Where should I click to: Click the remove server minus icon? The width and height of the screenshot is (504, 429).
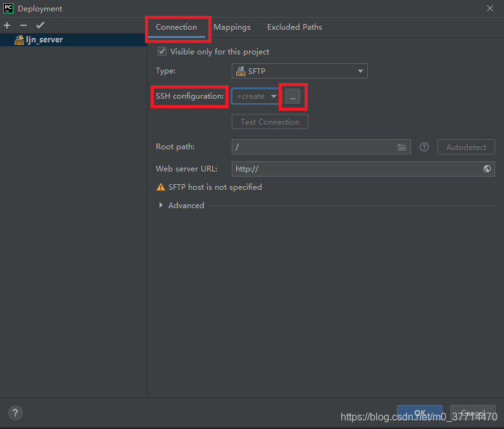point(23,25)
